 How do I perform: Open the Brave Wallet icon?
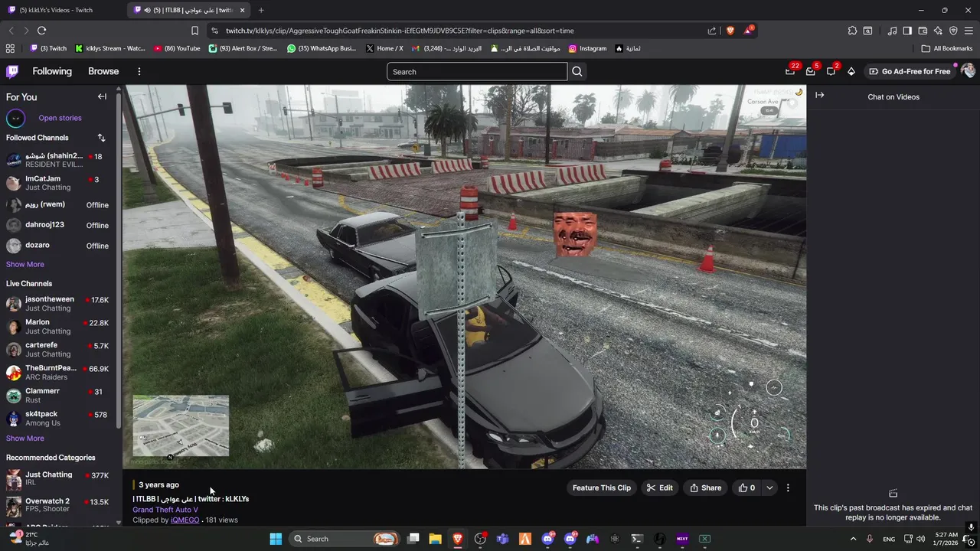click(x=923, y=31)
